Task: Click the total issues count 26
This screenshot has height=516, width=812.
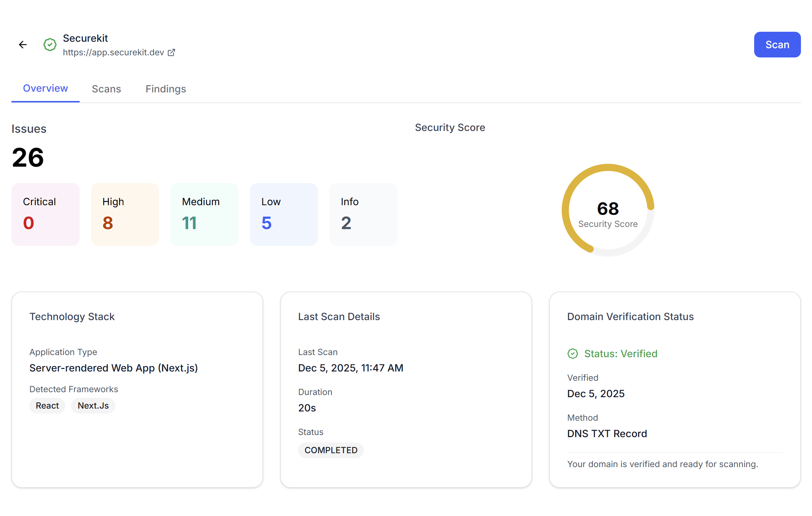Action: [27, 157]
